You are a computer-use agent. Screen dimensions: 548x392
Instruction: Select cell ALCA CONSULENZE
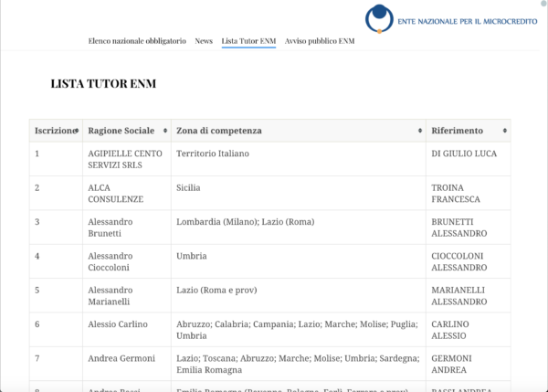tap(127, 194)
